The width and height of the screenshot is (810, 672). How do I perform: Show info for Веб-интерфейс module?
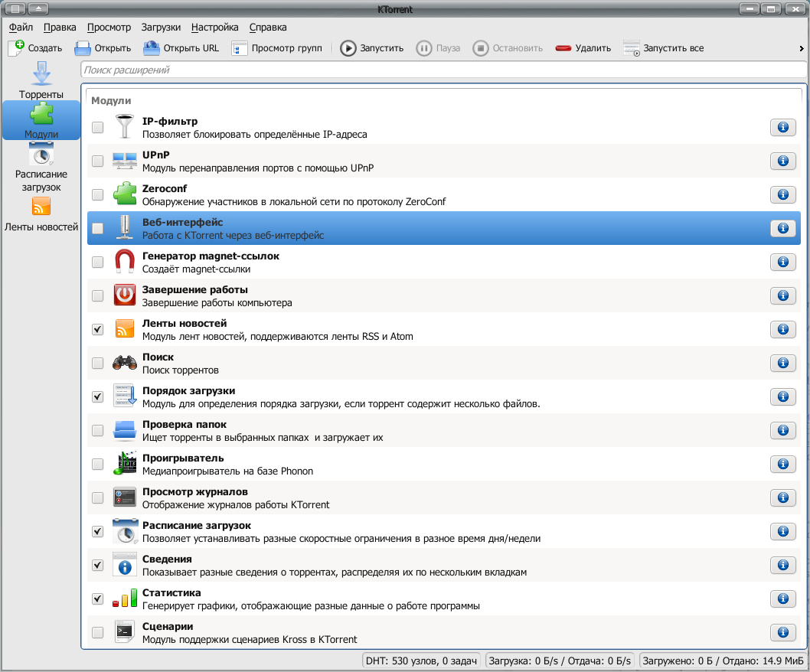coord(782,228)
